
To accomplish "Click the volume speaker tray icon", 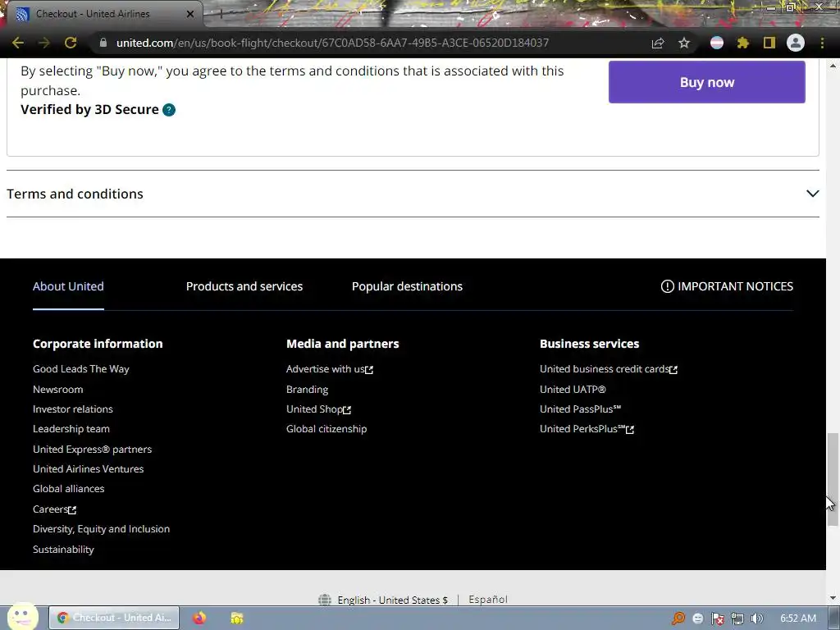I will point(757,619).
